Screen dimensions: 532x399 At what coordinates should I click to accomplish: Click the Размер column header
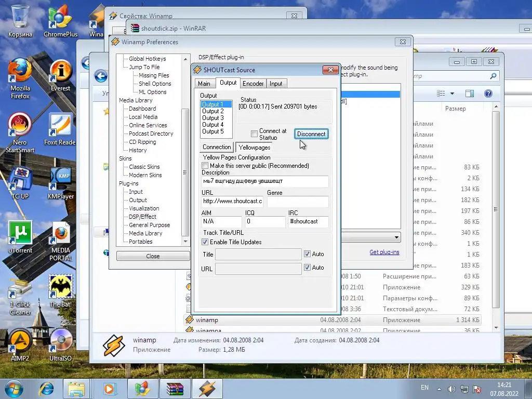pyautogui.click(x=456, y=109)
